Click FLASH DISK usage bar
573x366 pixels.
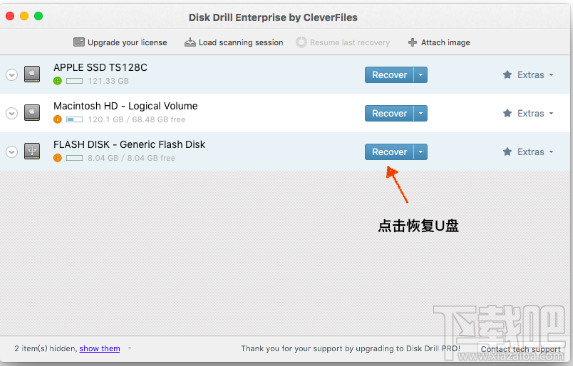tap(75, 158)
